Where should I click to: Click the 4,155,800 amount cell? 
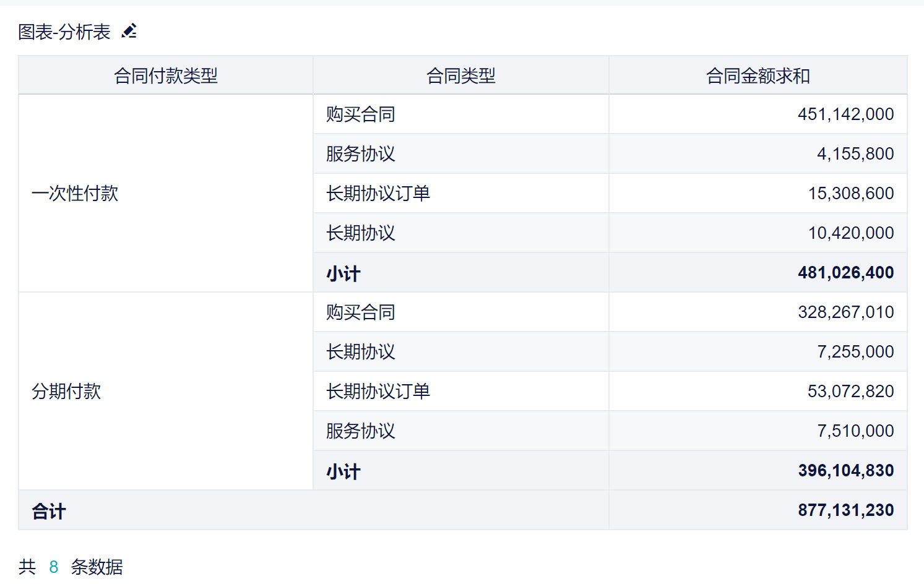pos(855,154)
